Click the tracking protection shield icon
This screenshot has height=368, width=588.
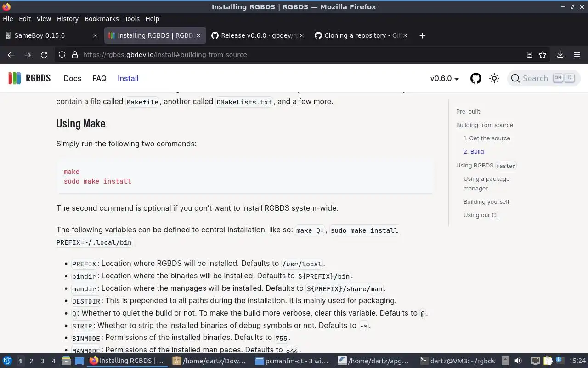[x=62, y=55]
